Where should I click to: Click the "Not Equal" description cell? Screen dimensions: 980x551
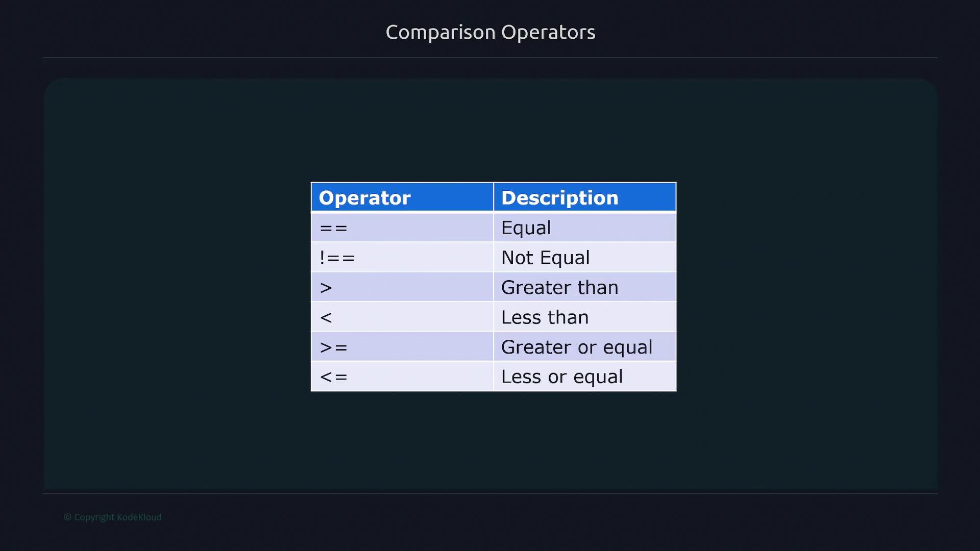[x=545, y=258]
